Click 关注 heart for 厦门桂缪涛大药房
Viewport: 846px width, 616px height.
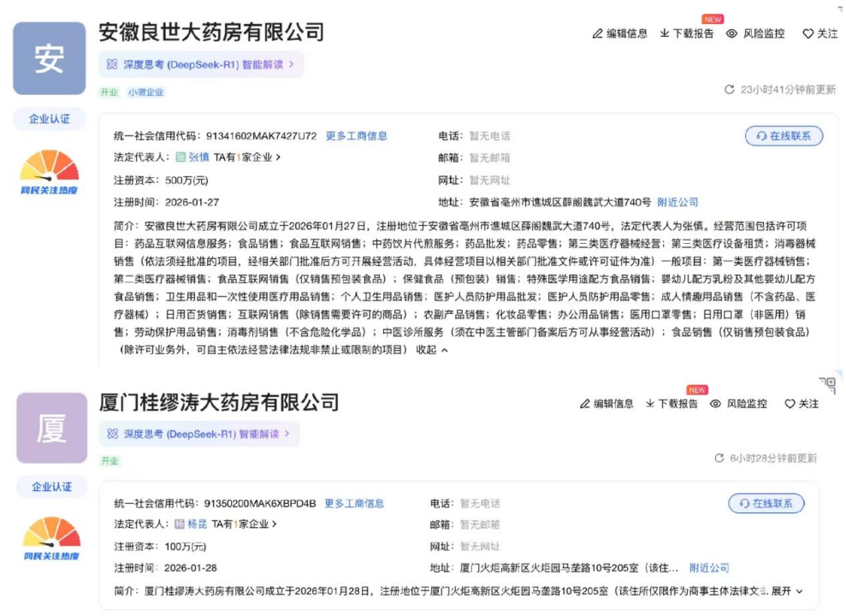[802, 404]
